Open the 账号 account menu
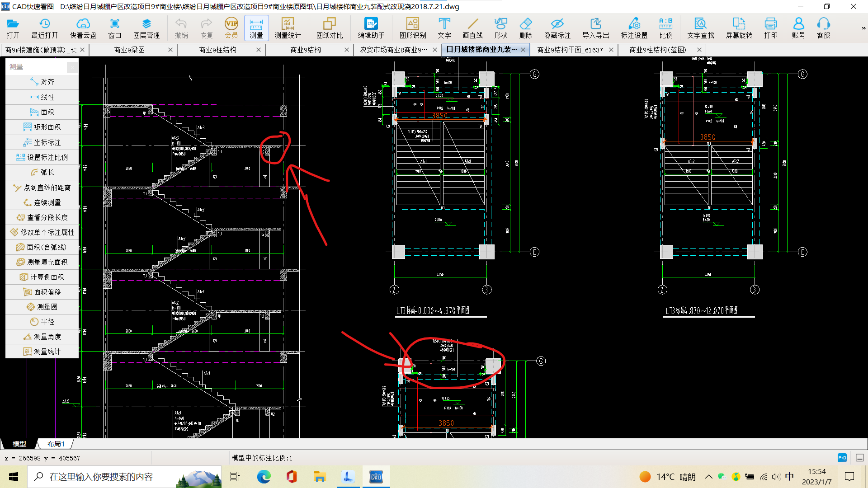This screenshot has width=868, height=488. click(x=799, y=28)
